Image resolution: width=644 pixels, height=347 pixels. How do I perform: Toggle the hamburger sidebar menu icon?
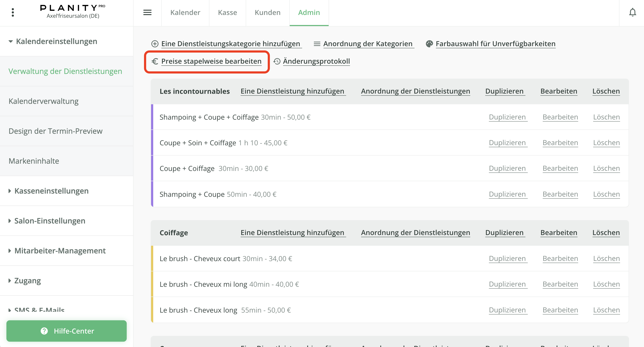pyautogui.click(x=147, y=12)
